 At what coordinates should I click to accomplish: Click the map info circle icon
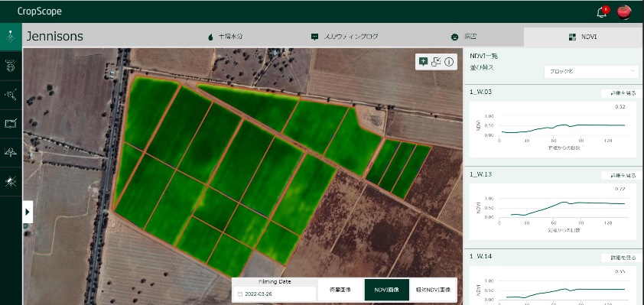(x=449, y=62)
